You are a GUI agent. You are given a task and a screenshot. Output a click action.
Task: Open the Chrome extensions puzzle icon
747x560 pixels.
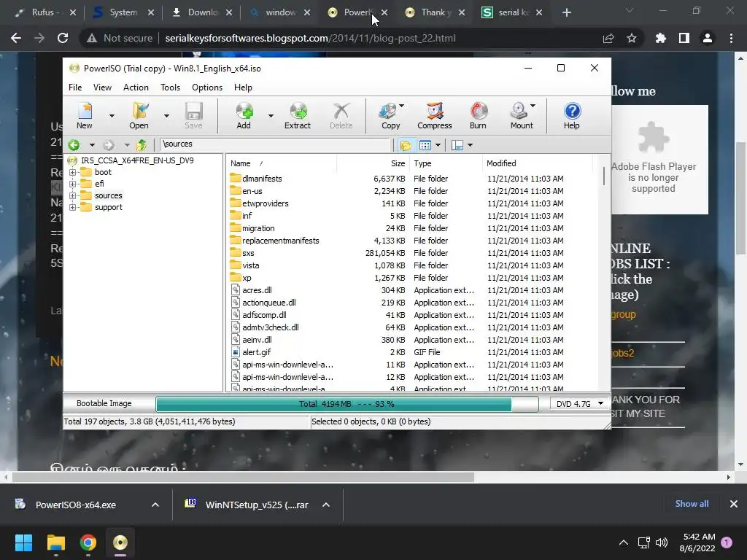pos(660,38)
